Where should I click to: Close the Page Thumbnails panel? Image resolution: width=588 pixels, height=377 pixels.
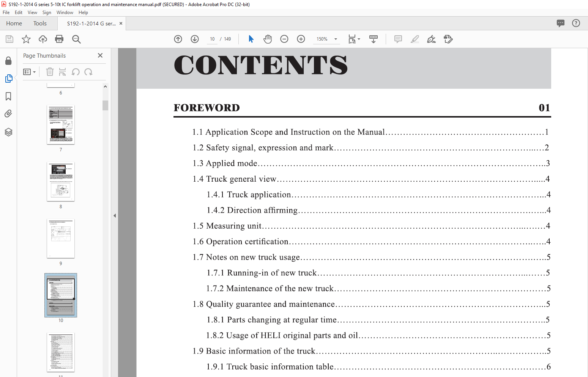100,55
